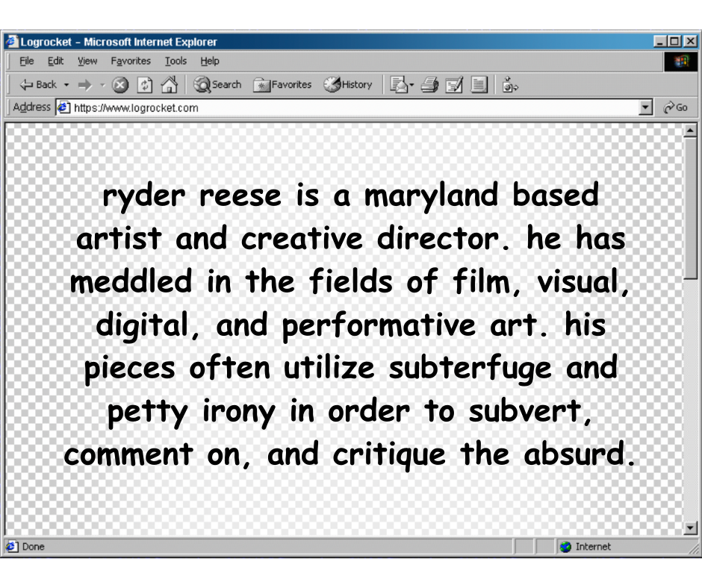The width and height of the screenshot is (702, 588).
Task: Expand the address bar dropdown list
Action: tap(647, 108)
